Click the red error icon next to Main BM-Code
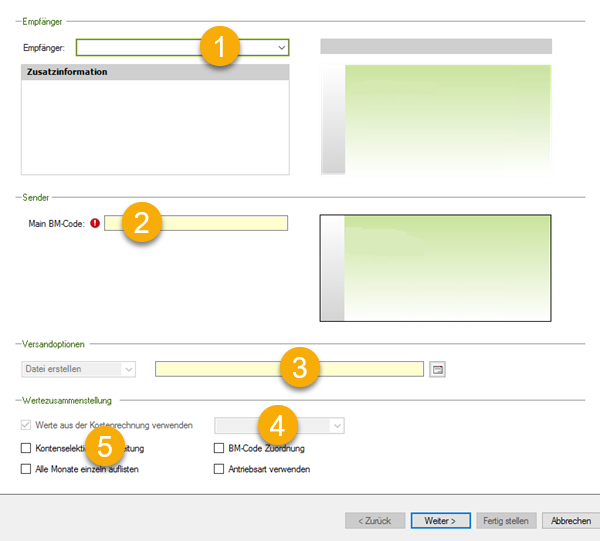 pos(96,223)
